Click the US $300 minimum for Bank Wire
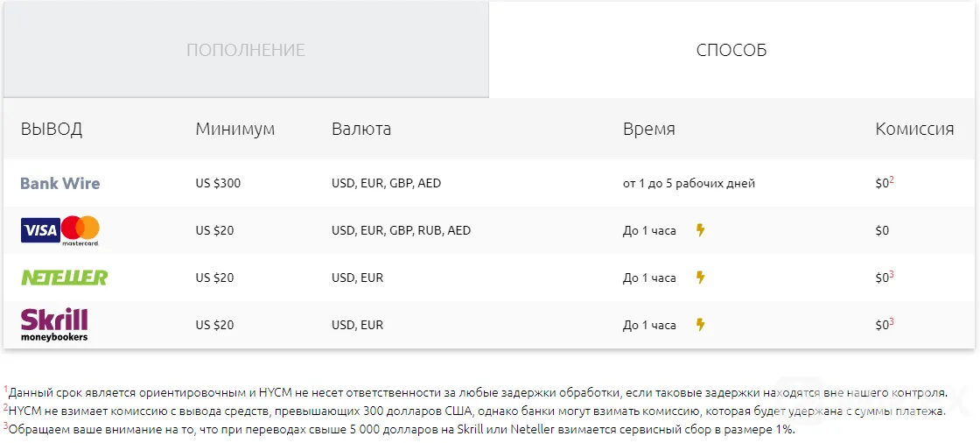Image resolution: width=980 pixels, height=443 pixels. coord(218,183)
